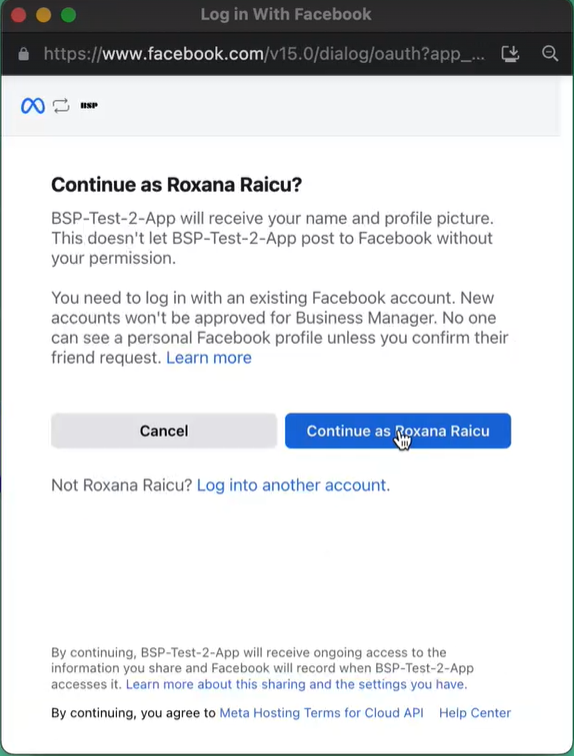Open Learn more about this sharing link
Image resolution: width=574 pixels, height=756 pixels.
pos(296,684)
